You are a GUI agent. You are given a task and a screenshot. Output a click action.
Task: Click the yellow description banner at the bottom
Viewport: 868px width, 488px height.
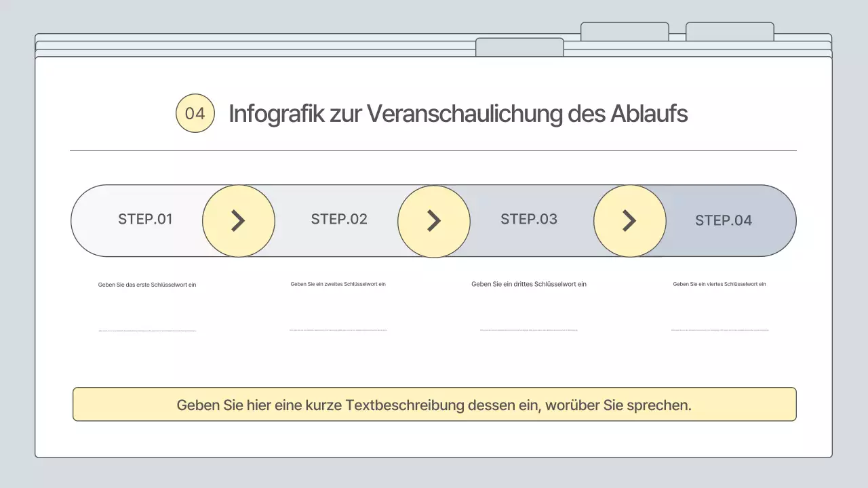click(434, 404)
